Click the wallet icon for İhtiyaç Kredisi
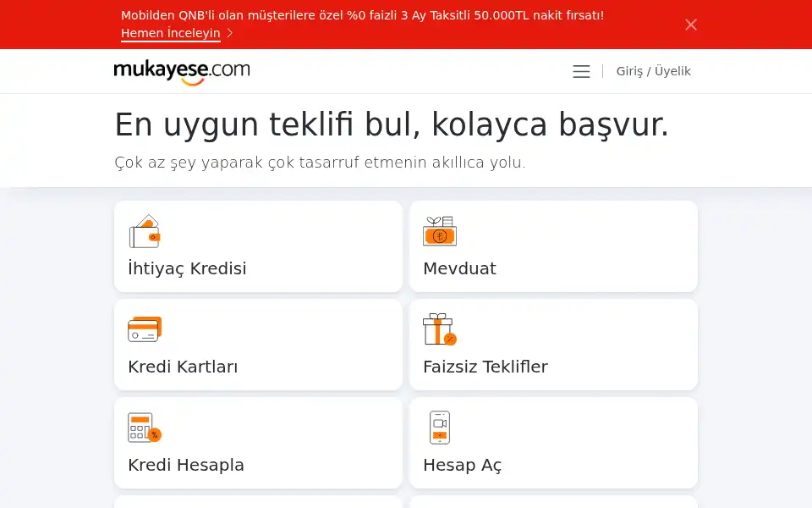The image size is (812, 508). point(145,231)
